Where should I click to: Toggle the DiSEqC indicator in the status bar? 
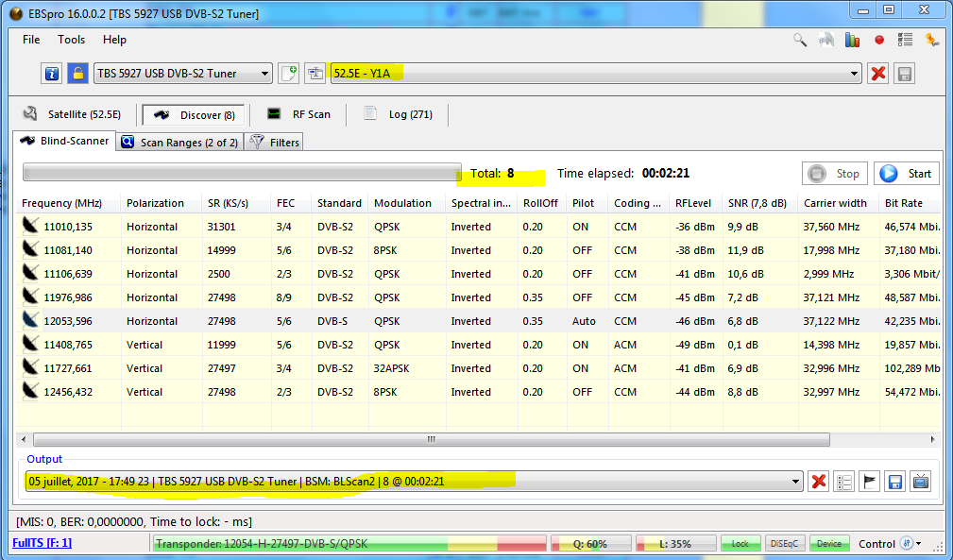[785, 544]
